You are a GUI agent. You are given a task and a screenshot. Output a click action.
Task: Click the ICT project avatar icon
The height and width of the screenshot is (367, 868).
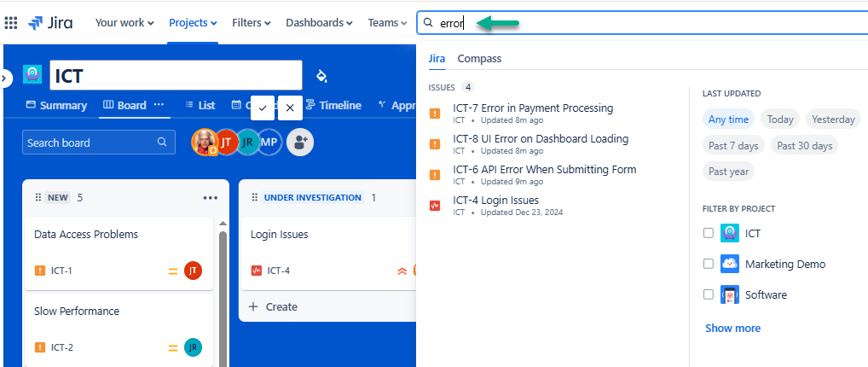tap(32, 74)
